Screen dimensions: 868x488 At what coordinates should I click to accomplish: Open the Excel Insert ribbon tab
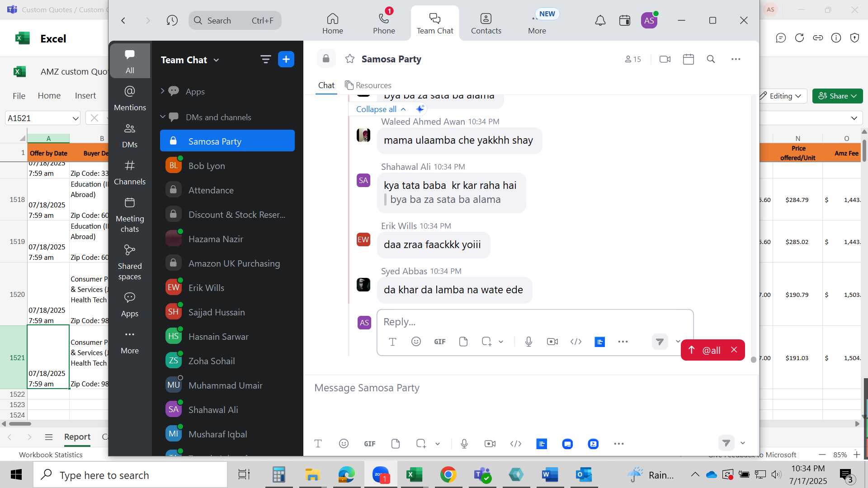tap(85, 96)
